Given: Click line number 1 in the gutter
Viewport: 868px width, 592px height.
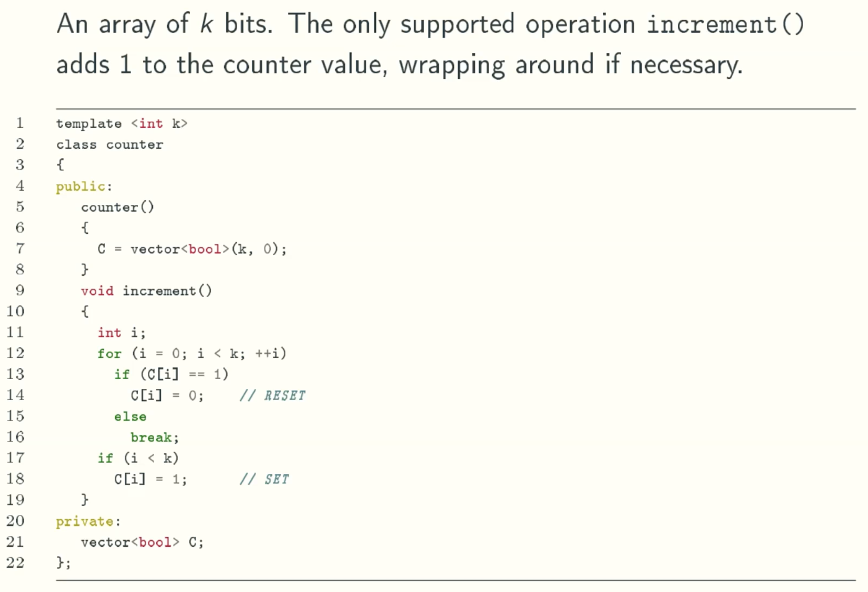Looking at the screenshot, I should [x=19, y=123].
